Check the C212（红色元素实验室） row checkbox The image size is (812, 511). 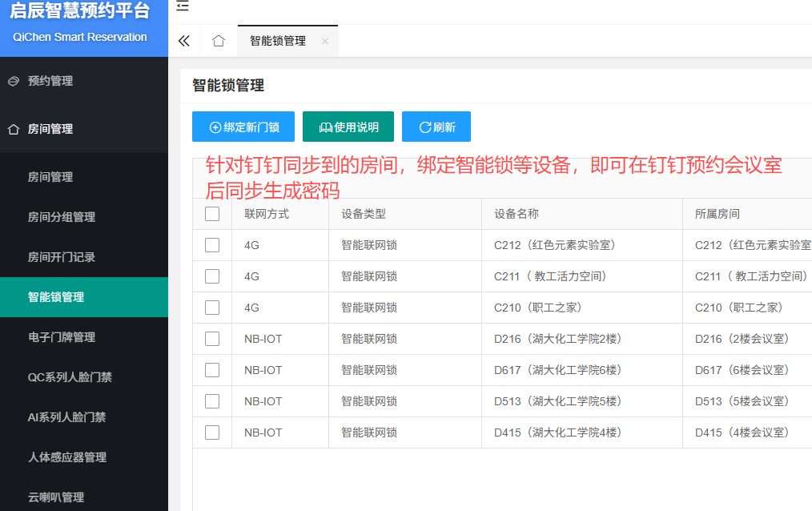[212, 245]
